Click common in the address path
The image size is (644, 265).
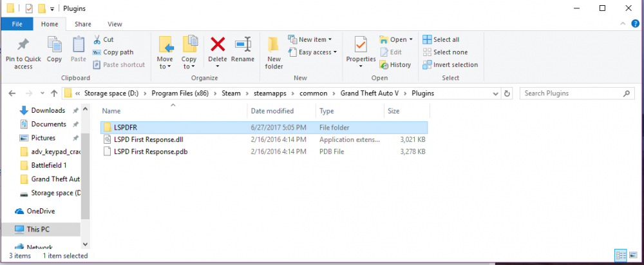coord(314,93)
